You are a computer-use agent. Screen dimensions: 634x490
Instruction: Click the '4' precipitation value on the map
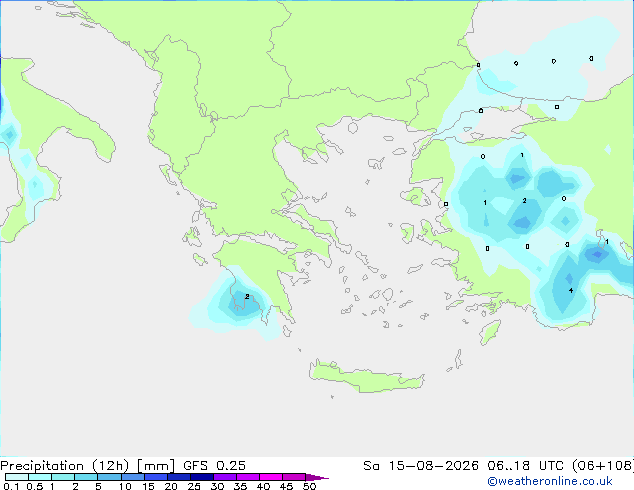571,290
